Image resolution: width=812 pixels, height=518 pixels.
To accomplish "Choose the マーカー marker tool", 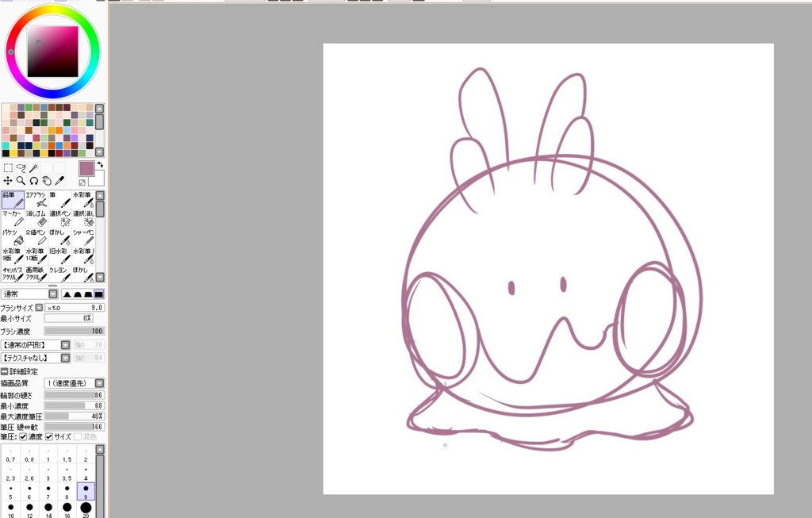I will (13, 219).
